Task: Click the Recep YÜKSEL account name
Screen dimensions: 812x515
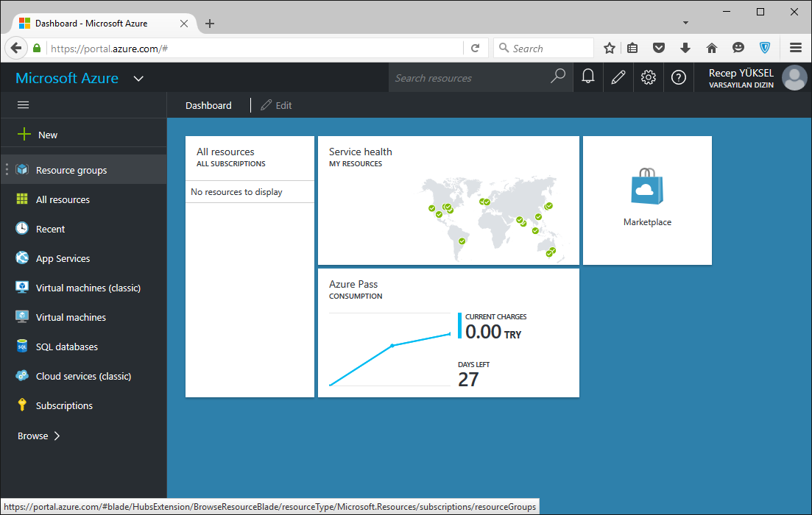Action: pos(741,73)
